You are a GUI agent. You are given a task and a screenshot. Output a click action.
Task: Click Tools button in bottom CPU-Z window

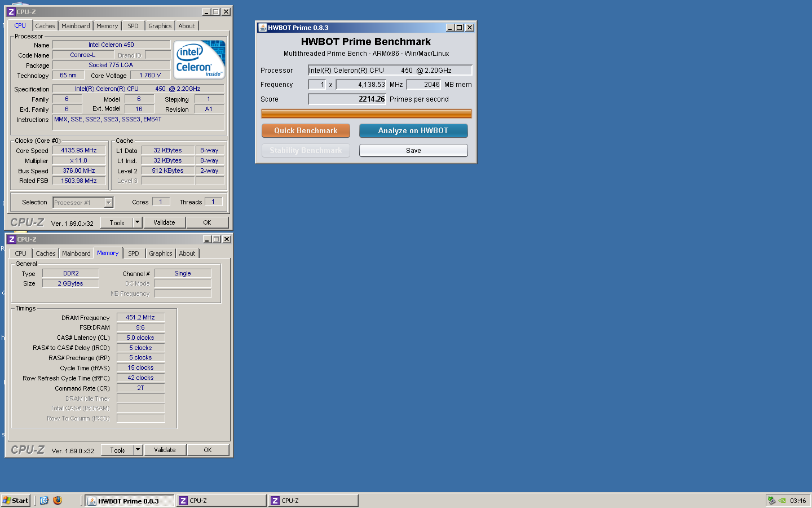(117, 450)
